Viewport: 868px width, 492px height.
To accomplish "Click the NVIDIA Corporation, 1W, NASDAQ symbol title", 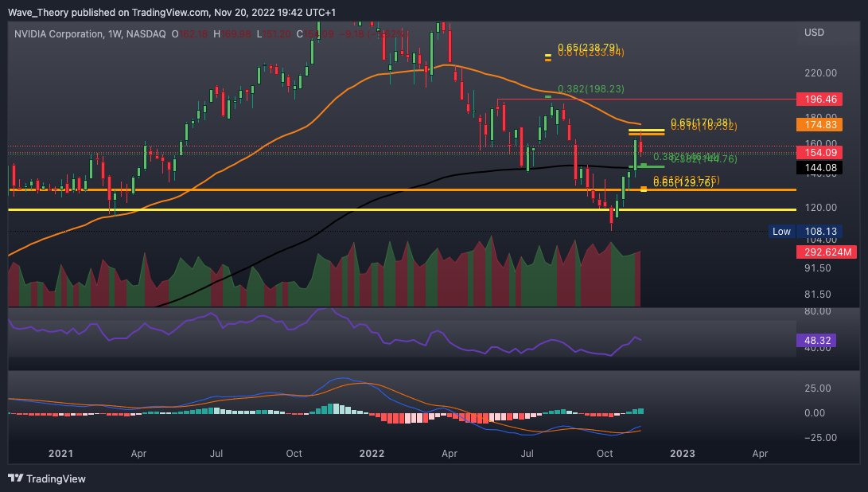I will 90,33.
